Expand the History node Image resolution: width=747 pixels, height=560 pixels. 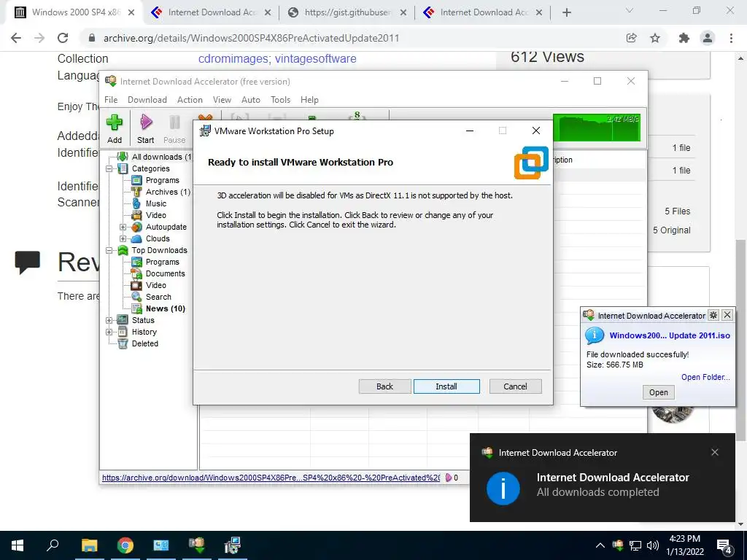[x=109, y=332]
